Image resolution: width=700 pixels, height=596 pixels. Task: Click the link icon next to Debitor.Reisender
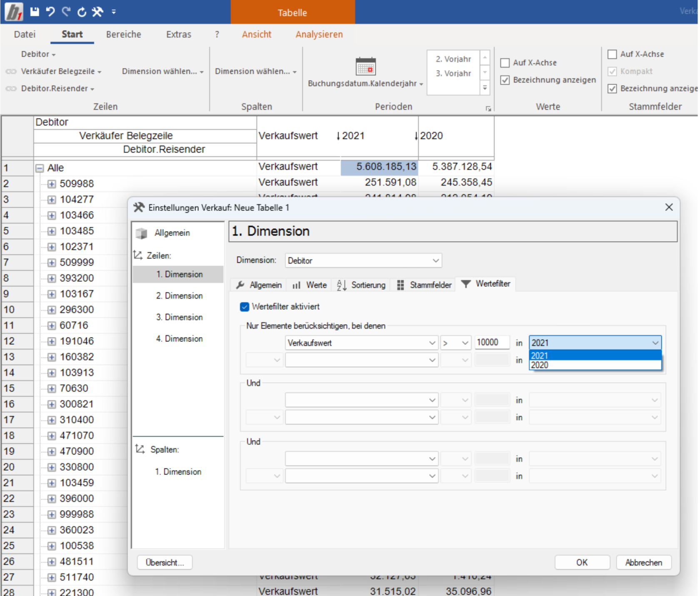pyautogui.click(x=11, y=89)
